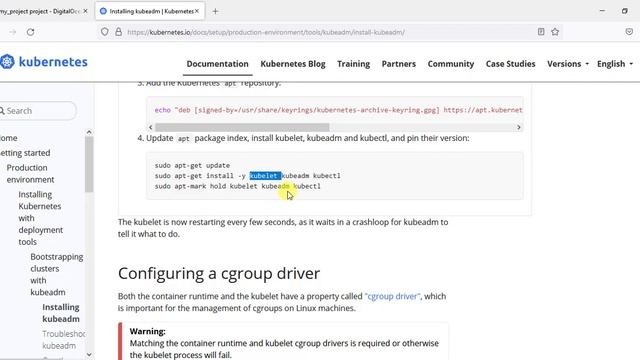The height and width of the screenshot is (360, 640).
Task: Click the docs Search input field
Action: pyautogui.click(x=38, y=111)
